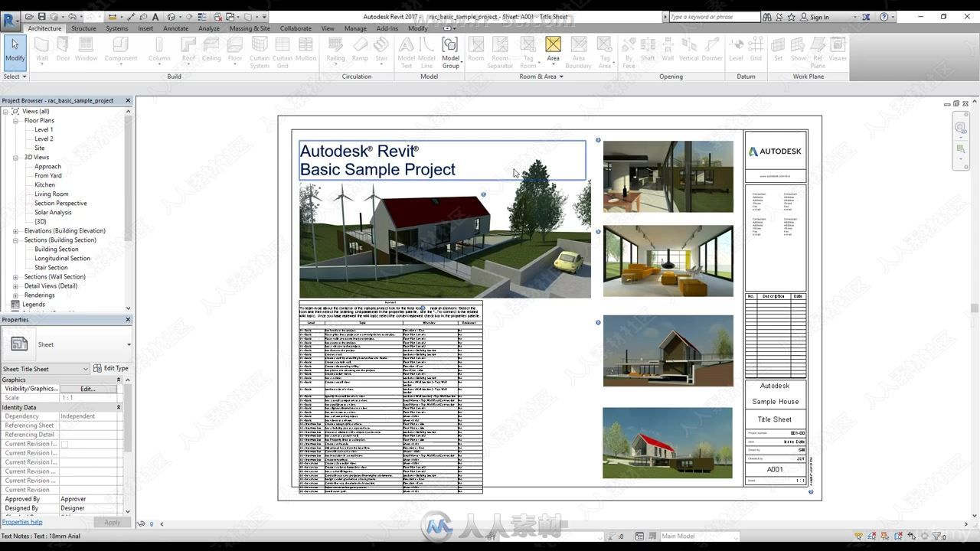Expand the Detail Views (Detail) node

pyautogui.click(x=15, y=285)
